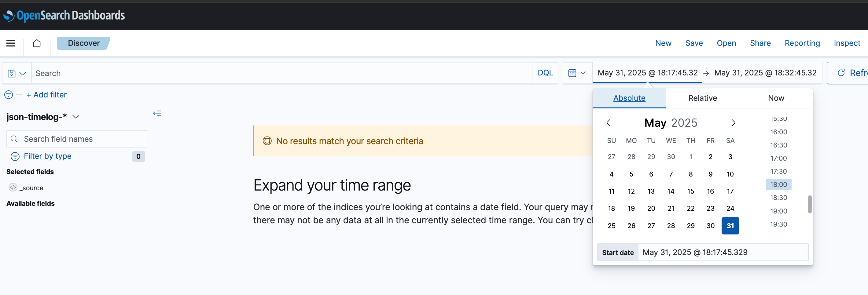Click the change all filters icon
The width and height of the screenshot is (868, 295).
[9, 95]
